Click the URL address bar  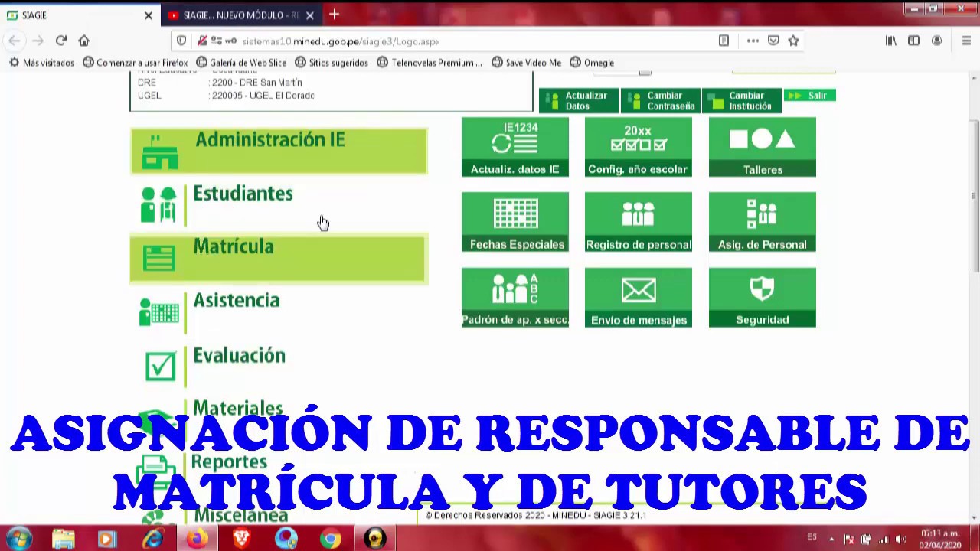pyautogui.click(x=475, y=41)
